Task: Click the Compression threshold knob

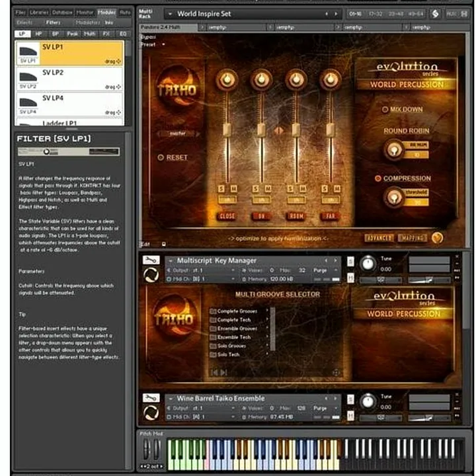Action: pyautogui.click(x=394, y=197)
